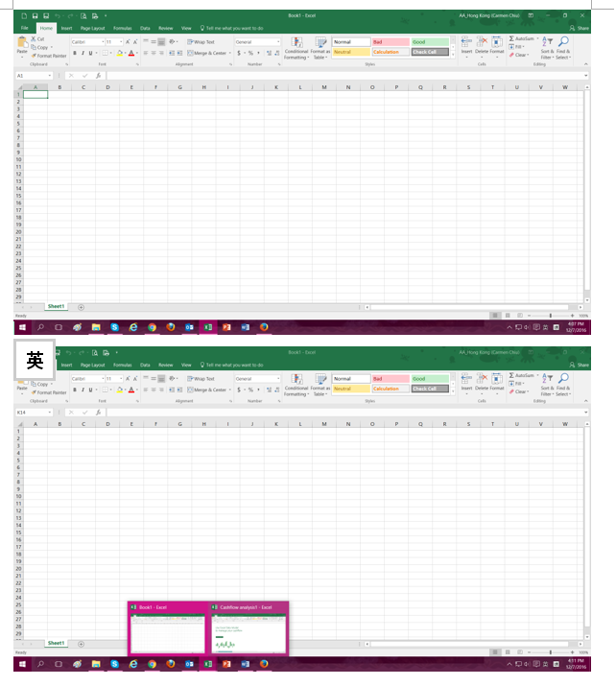Open Skype from the upper screenshot's taskbar
Screen dimensions: 616x686
click(114, 327)
